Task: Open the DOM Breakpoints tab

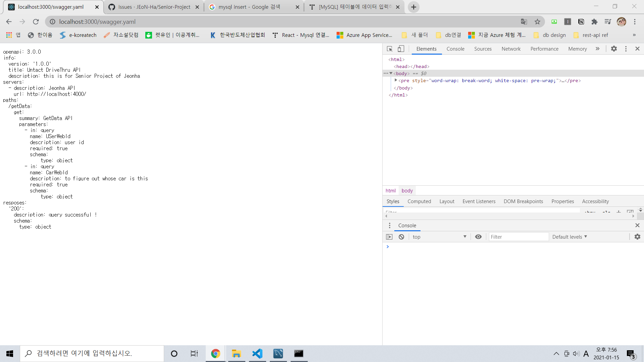Action: [523, 201]
